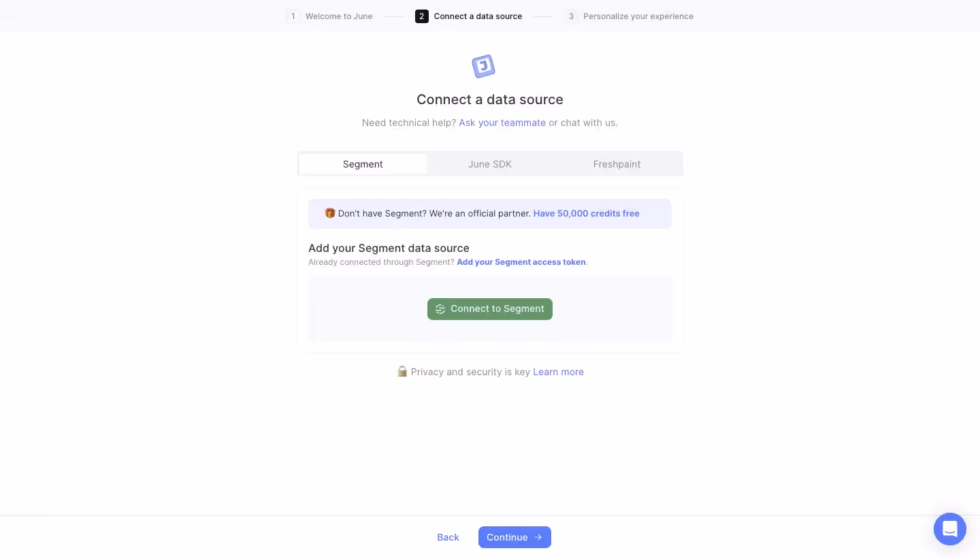Click the step 2 indicator Connect a data source
This screenshot has height=559, width=980.
click(422, 16)
